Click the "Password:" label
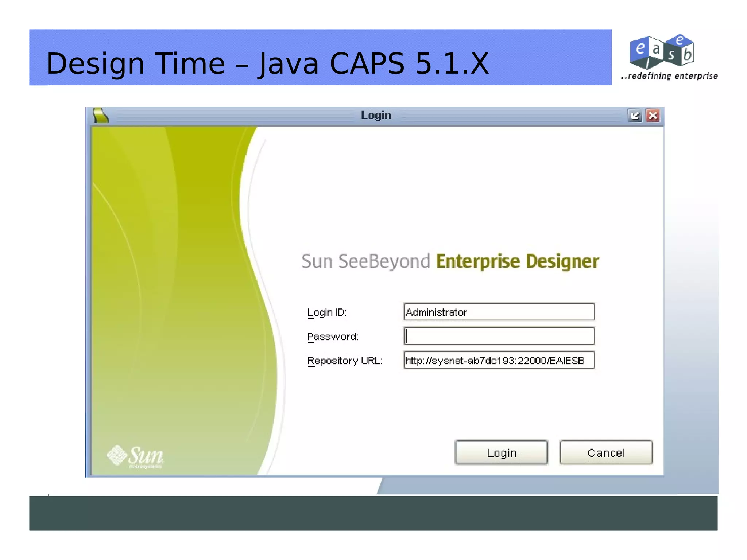 point(333,337)
